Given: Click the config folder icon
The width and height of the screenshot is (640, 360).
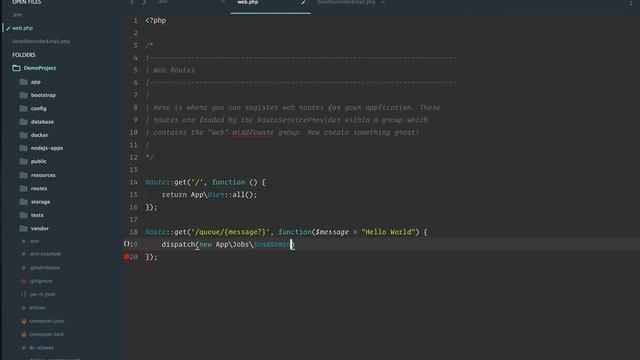Looking at the screenshot, I should tap(24, 109).
